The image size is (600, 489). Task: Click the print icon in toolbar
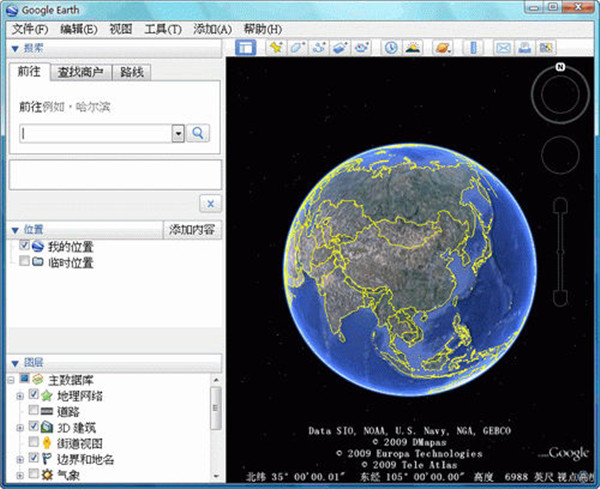click(x=524, y=47)
